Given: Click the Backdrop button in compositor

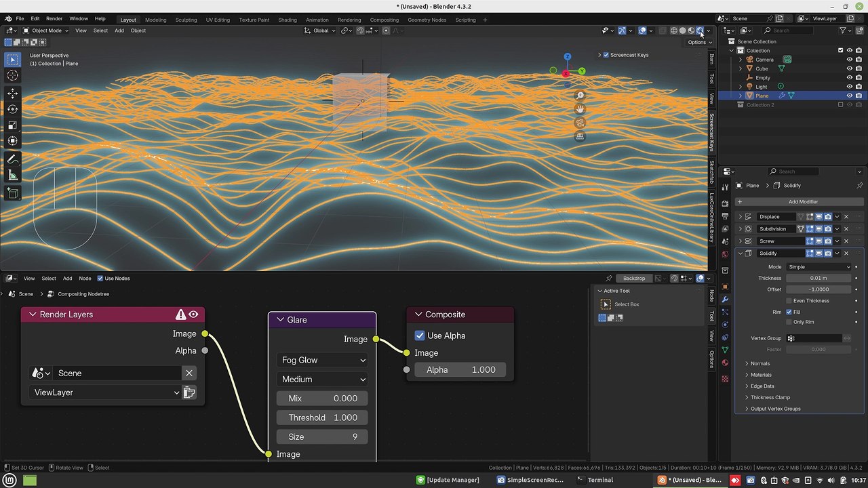Looking at the screenshot, I should tap(634, 278).
